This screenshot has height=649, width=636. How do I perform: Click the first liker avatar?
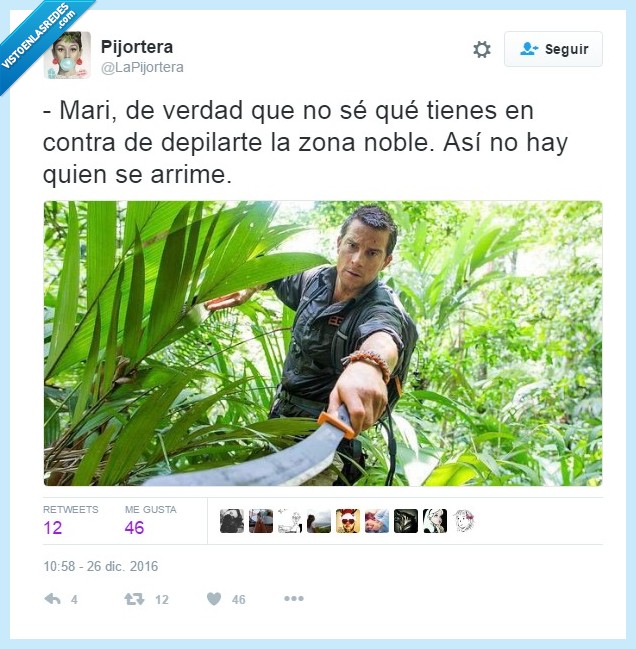pyautogui.click(x=232, y=521)
